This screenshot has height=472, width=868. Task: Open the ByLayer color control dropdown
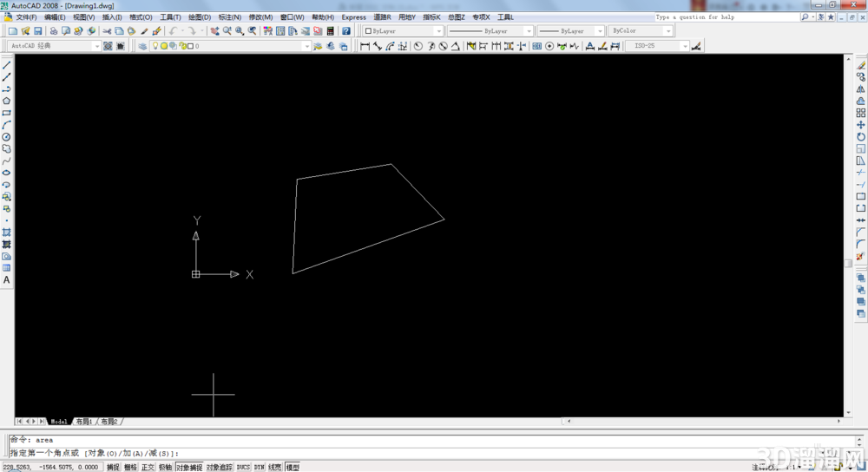click(438, 31)
